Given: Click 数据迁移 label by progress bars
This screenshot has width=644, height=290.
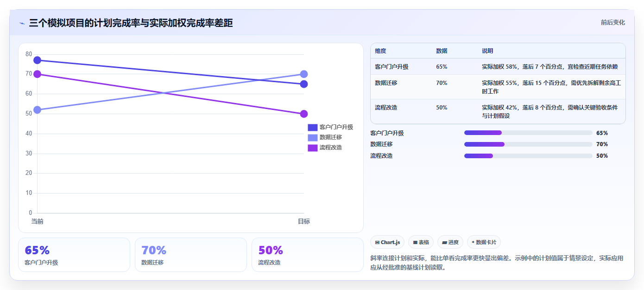Looking at the screenshot, I should tap(381, 144).
